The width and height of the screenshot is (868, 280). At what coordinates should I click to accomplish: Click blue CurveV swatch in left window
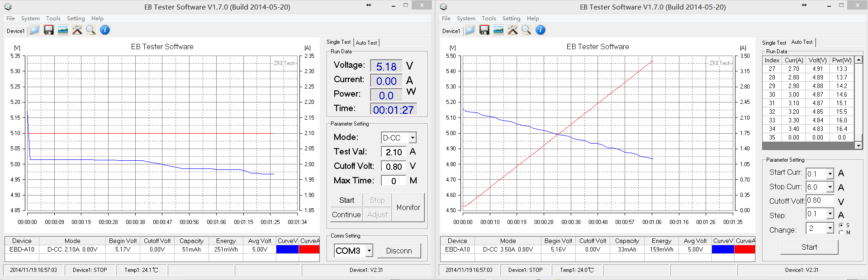pyautogui.click(x=287, y=249)
